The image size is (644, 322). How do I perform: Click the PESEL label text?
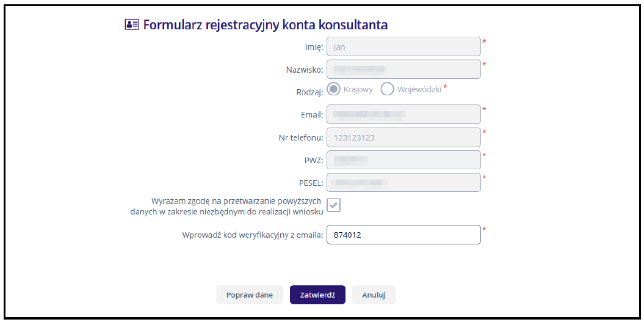(x=311, y=183)
